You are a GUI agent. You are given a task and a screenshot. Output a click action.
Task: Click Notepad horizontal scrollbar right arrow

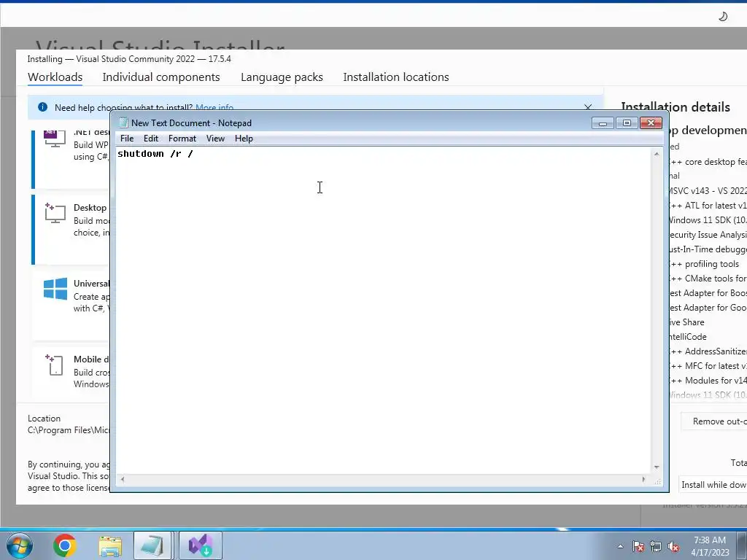coord(643,480)
